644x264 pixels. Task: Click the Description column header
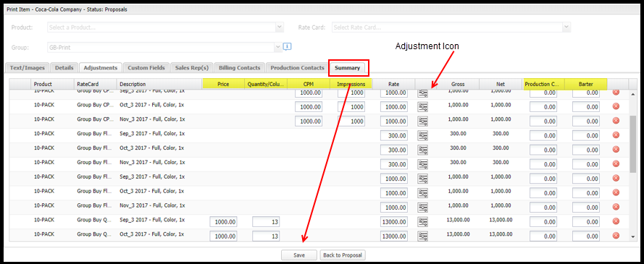pyautogui.click(x=159, y=84)
